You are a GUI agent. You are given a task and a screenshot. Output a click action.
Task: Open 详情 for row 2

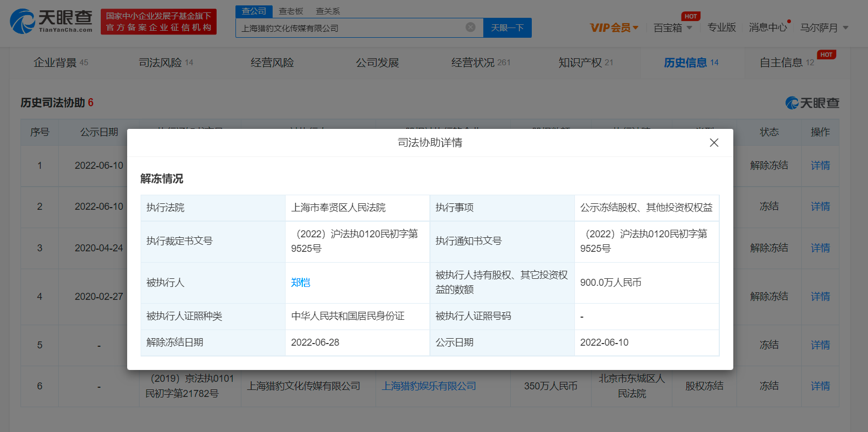[820, 207]
